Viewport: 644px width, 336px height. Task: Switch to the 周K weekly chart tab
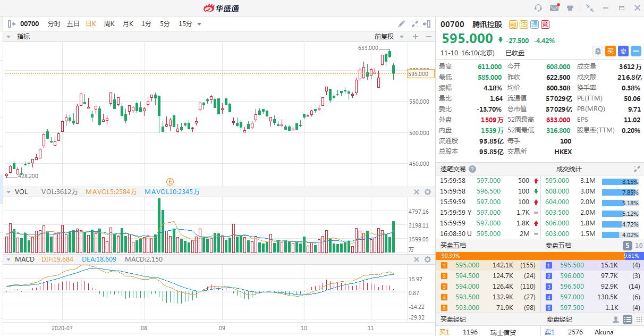[x=109, y=24]
